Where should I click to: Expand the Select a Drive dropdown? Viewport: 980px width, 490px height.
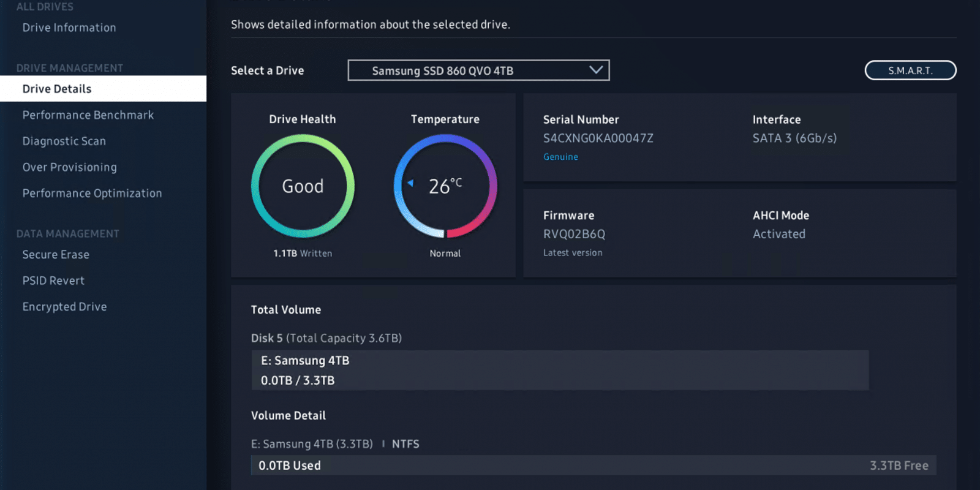478,70
